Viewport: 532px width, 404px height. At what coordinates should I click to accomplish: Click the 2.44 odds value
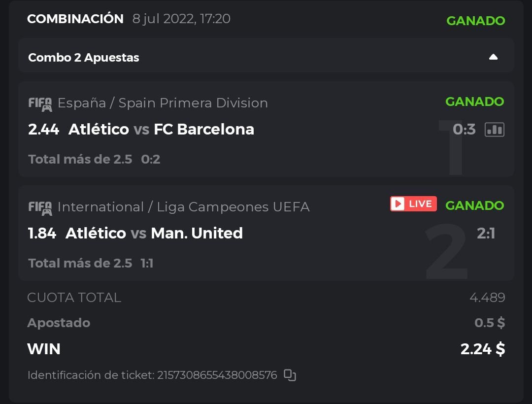tap(43, 129)
